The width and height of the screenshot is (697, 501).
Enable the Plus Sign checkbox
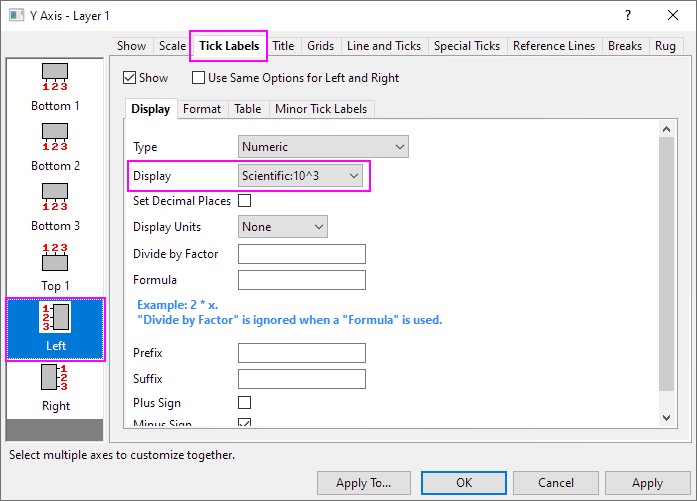click(244, 402)
